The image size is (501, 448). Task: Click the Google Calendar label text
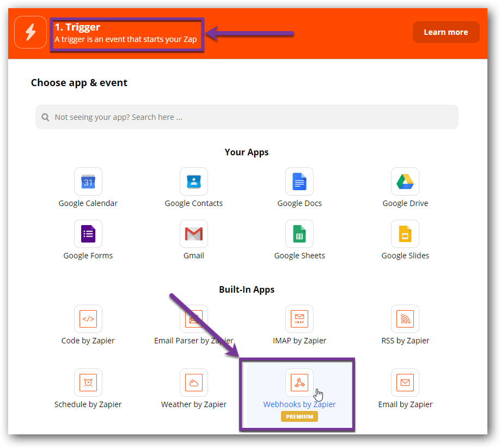pos(88,203)
